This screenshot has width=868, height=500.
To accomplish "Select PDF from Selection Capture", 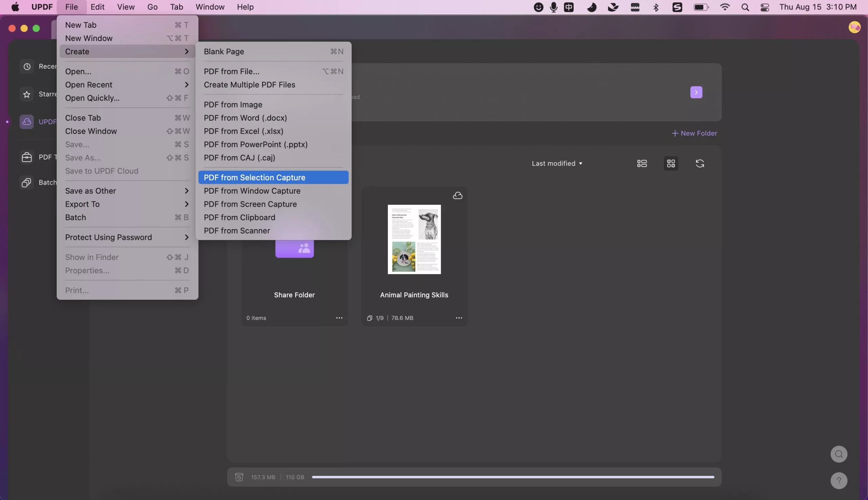I will click(255, 177).
